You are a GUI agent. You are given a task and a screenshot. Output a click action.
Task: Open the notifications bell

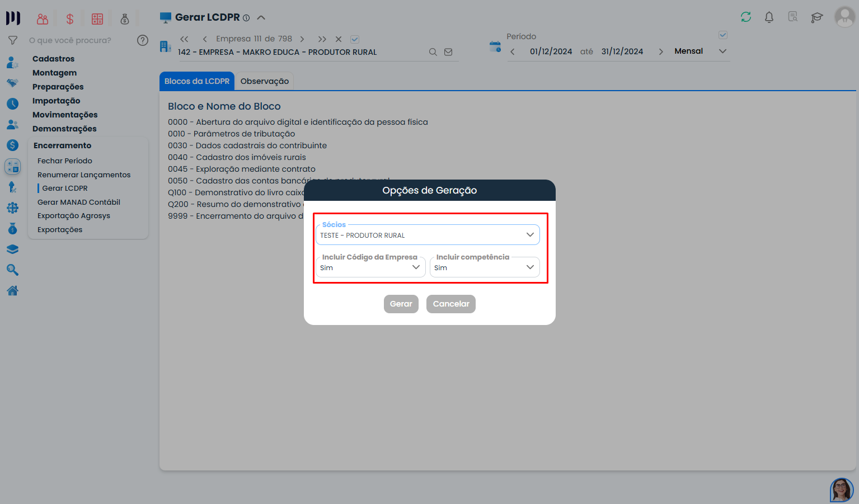tap(769, 17)
